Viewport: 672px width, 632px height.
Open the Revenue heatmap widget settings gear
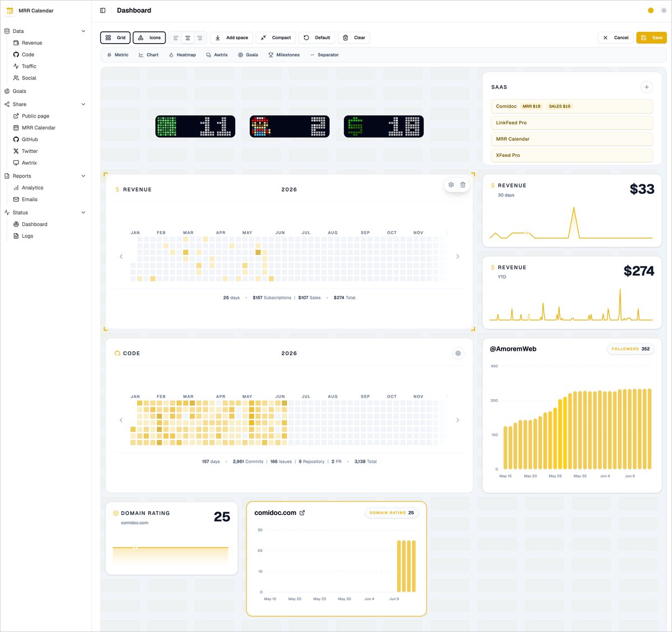pyautogui.click(x=451, y=185)
